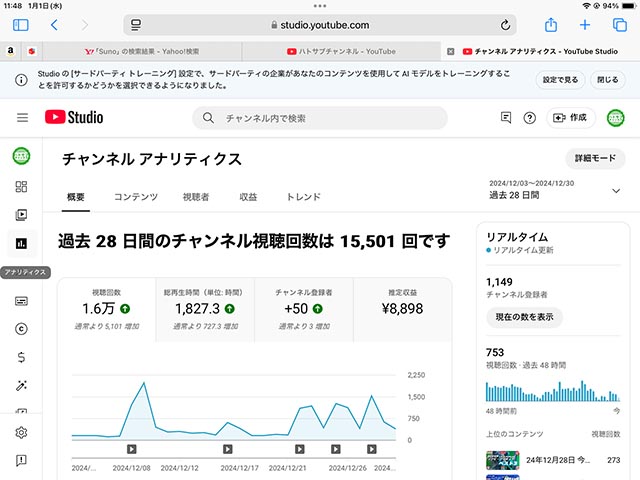This screenshot has width=640, height=480.
Task: Open the account avatar in header
Action: (616, 118)
